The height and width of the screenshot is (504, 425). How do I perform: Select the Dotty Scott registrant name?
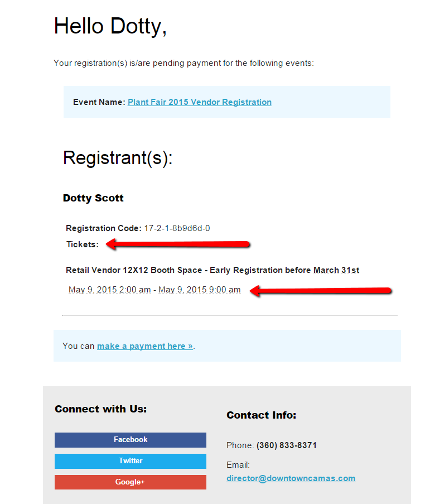tap(93, 198)
